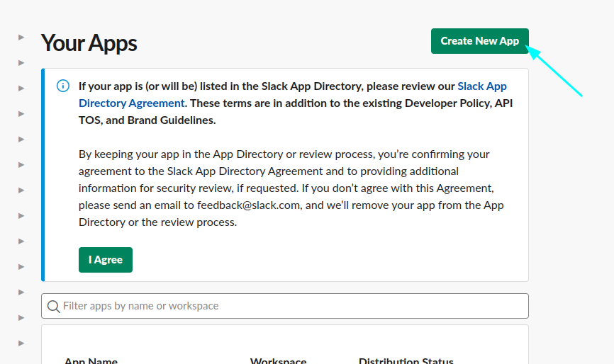Click the magnifier icon in the filter box
The width and height of the screenshot is (614, 364).
pos(53,306)
